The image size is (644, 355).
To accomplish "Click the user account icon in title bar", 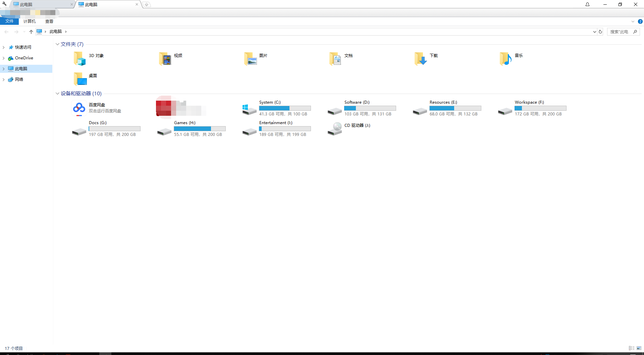I will pyautogui.click(x=587, y=4).
